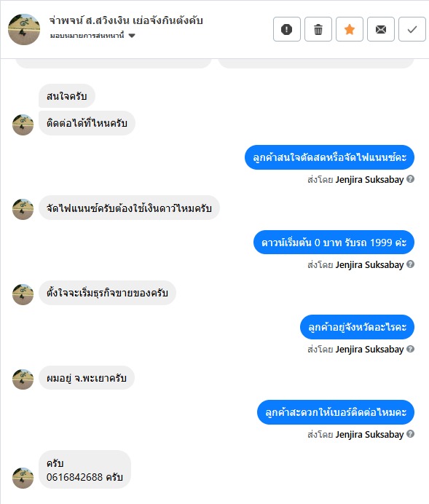Click help icon under ลูกค้าสะดวกให้เบอร์ติดต่อไหมคะ message
This screenshot has height=504, width=429.
point(410,434)
